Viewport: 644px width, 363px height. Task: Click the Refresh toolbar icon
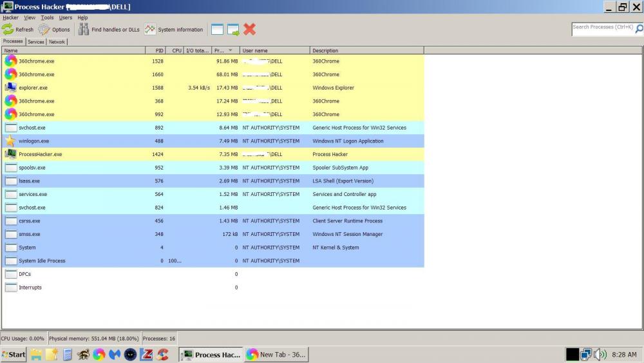[8, 30]
